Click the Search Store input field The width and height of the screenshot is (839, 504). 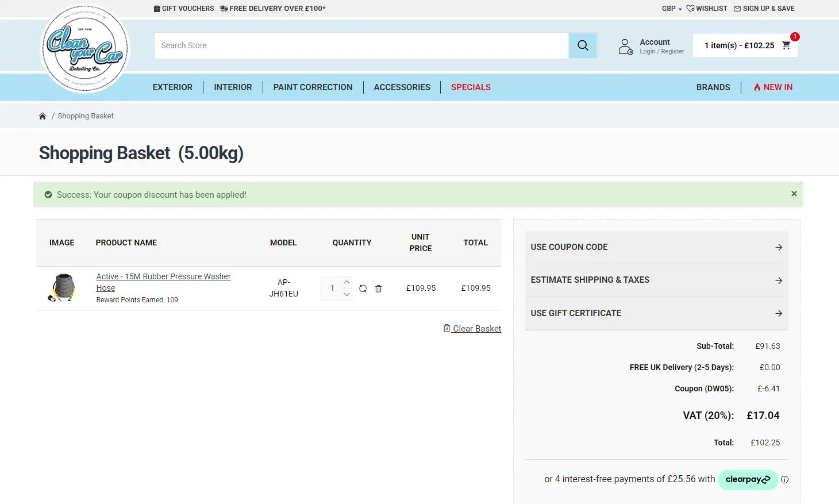pyautogui.click(x=361, y=45)
